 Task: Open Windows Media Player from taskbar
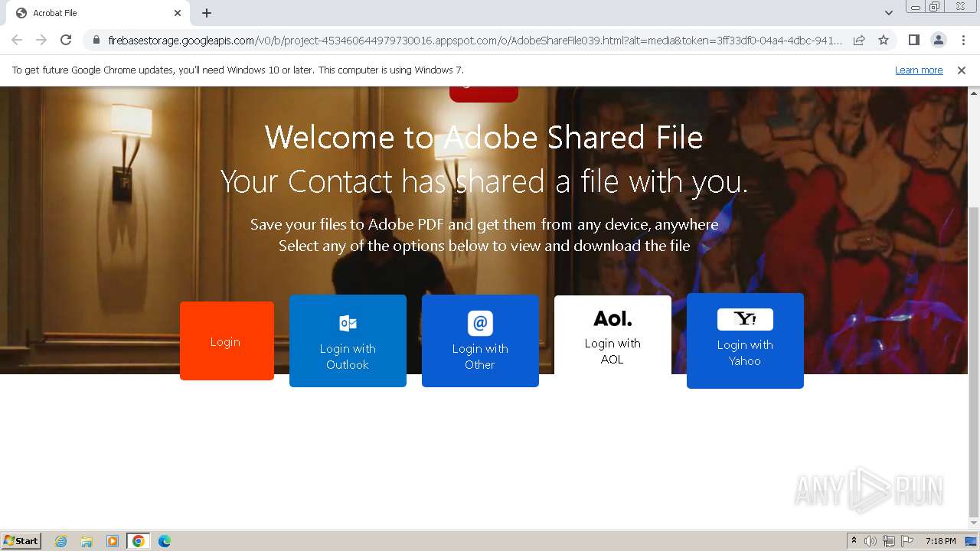(113, 541)
